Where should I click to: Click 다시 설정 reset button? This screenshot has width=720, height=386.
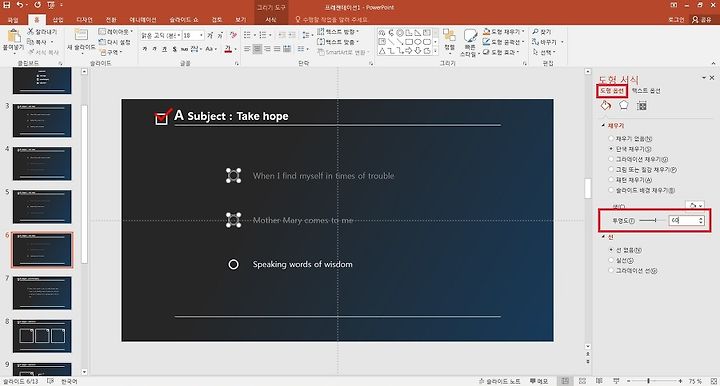click(115, 42)
